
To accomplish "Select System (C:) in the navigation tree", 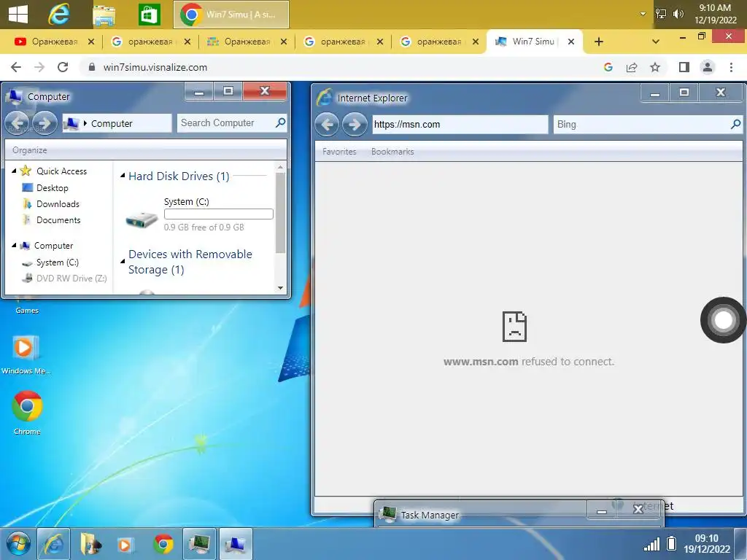I will pos(57,262).
